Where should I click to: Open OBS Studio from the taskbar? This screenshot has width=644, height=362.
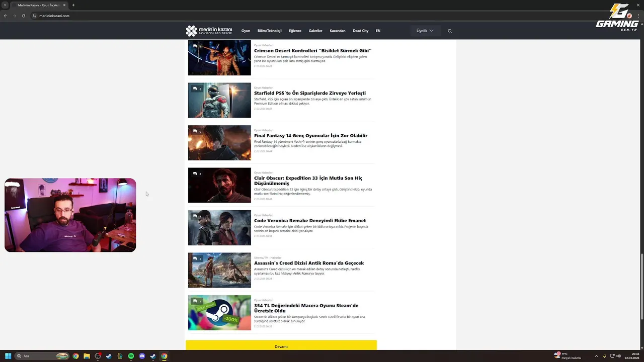98,356
